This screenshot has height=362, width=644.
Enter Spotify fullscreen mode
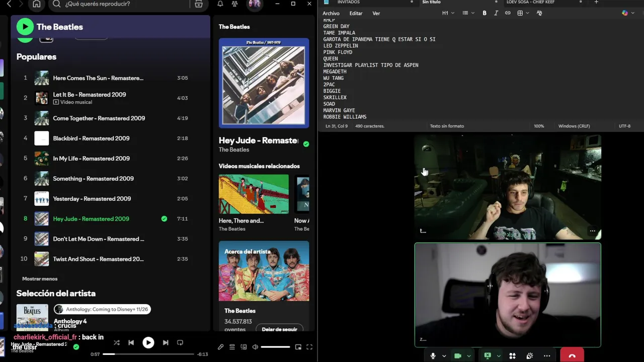pos(309,347)
